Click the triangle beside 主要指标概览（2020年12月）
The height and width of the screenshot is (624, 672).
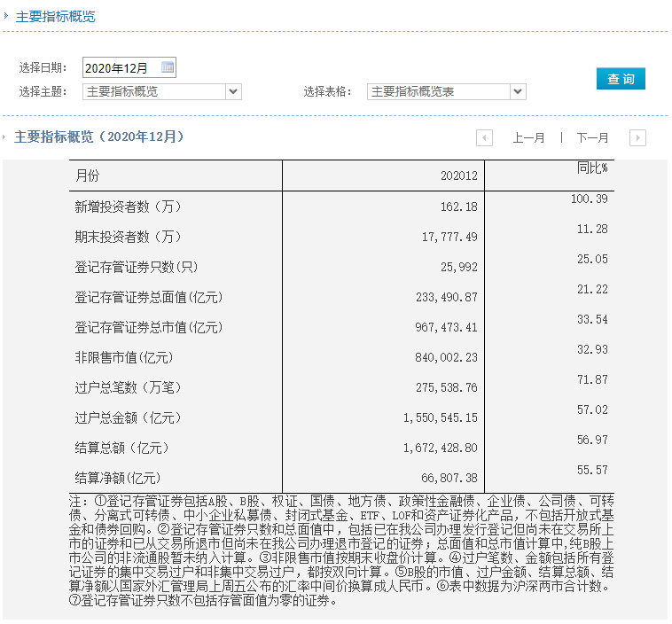8,137
